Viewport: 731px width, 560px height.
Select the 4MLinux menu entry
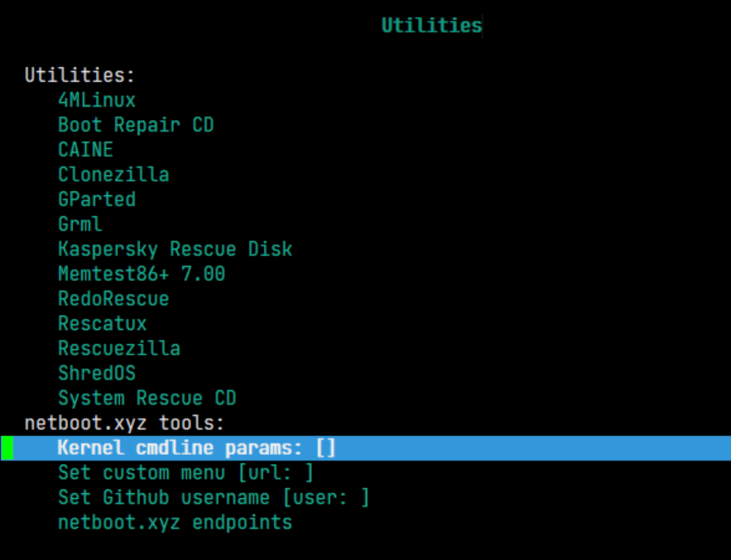[x=96, y=100]
